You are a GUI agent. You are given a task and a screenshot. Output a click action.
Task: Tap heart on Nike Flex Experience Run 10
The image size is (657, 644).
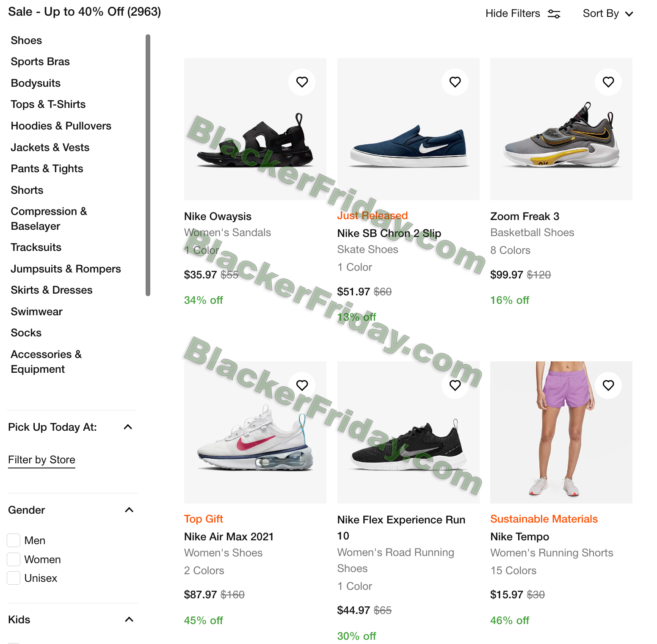click(455, 385)
